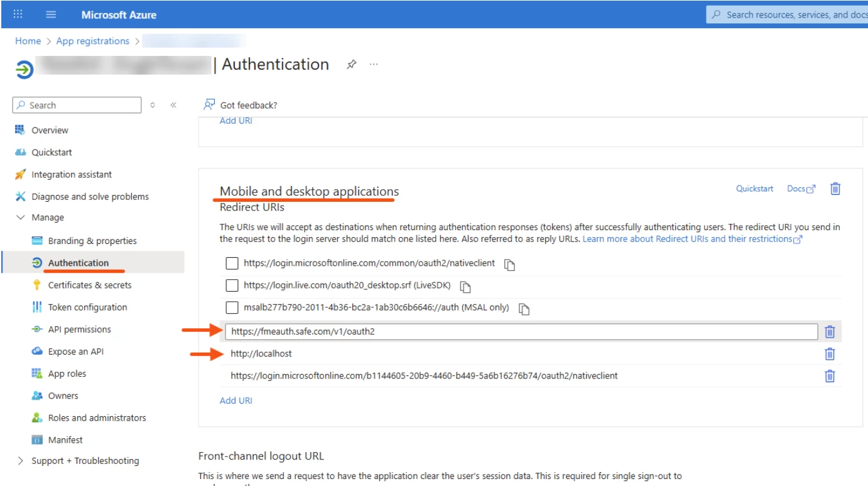This screenshot has width=868, height=491.
Task: Open Certificates & secrets
Action: coord(90,285)
